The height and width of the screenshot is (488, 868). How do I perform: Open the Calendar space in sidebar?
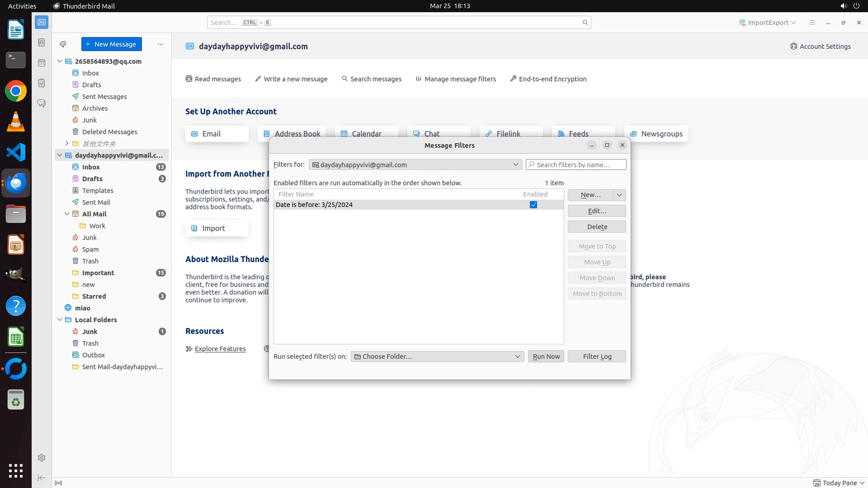click(x=42, y=63)
